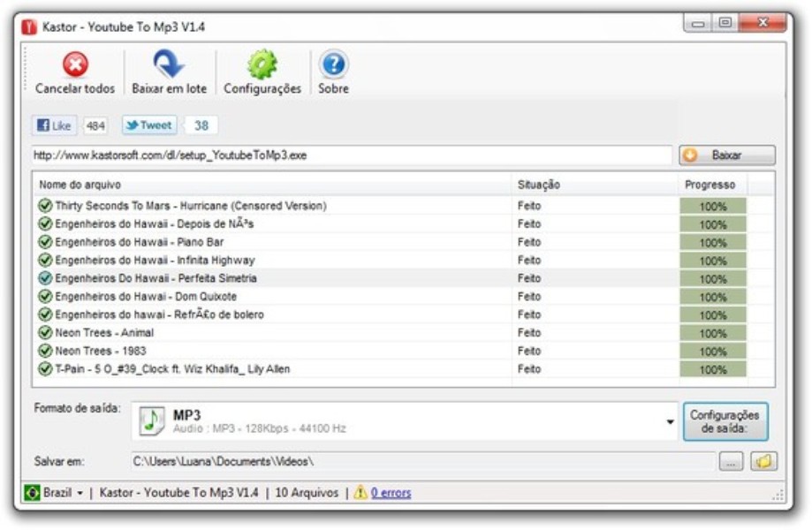Click the green checkmark next to Neon Trees - Animal
Viewport: 812px width, 530px height.
coord(45,333)
